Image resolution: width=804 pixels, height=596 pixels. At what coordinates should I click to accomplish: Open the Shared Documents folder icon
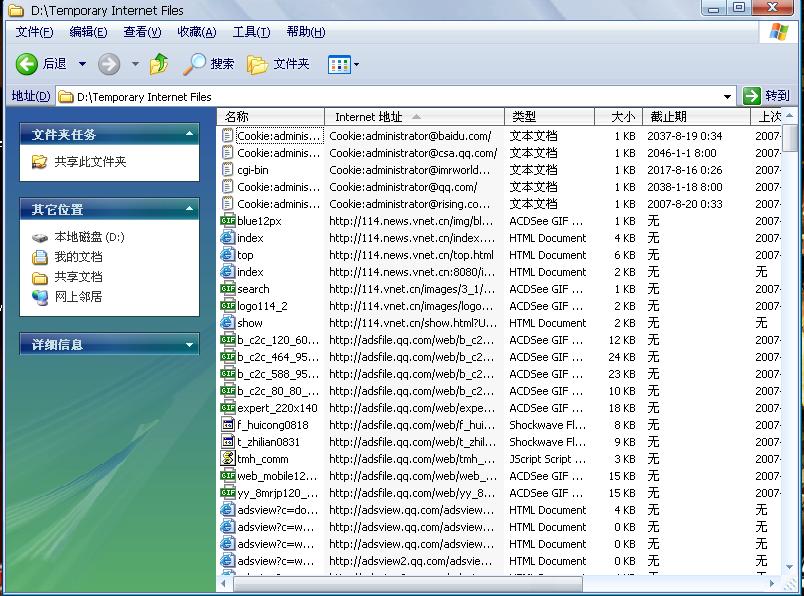[x=39, y=277]
